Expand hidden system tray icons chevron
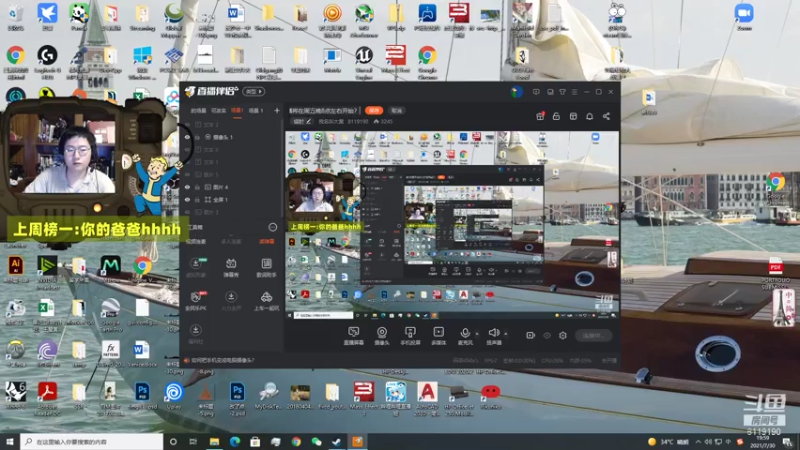 698,442
